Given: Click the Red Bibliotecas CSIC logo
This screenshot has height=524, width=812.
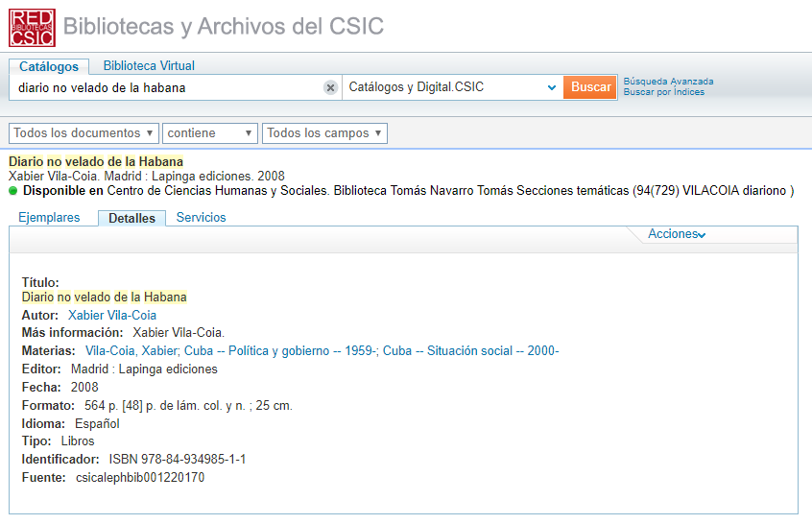Looking at the screenshot, I should click(x=32, y=28).
